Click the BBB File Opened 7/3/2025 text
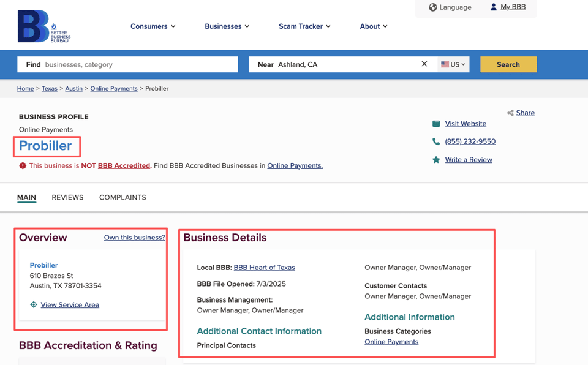Screen dimensions: 588x365 tap(241, 284)
